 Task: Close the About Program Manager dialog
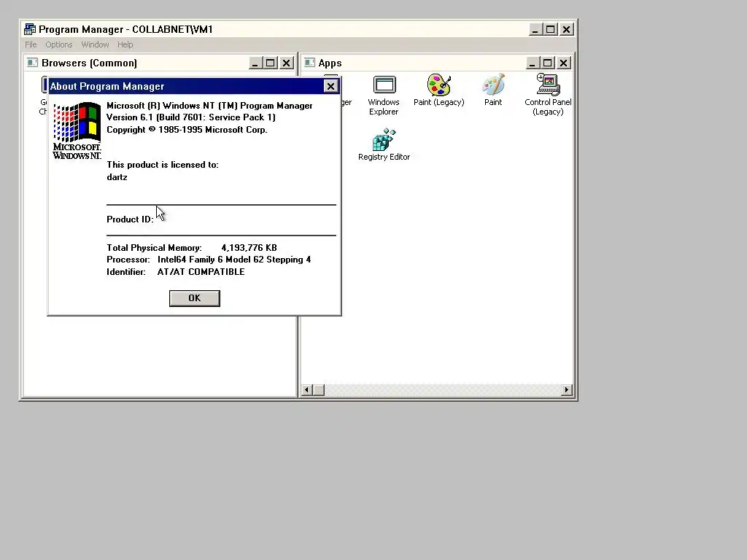[330, 86]
